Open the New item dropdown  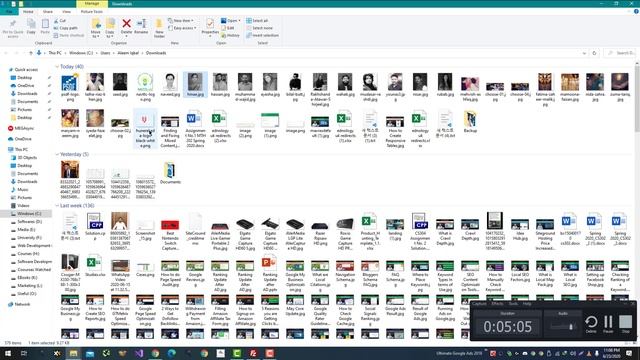181,20
